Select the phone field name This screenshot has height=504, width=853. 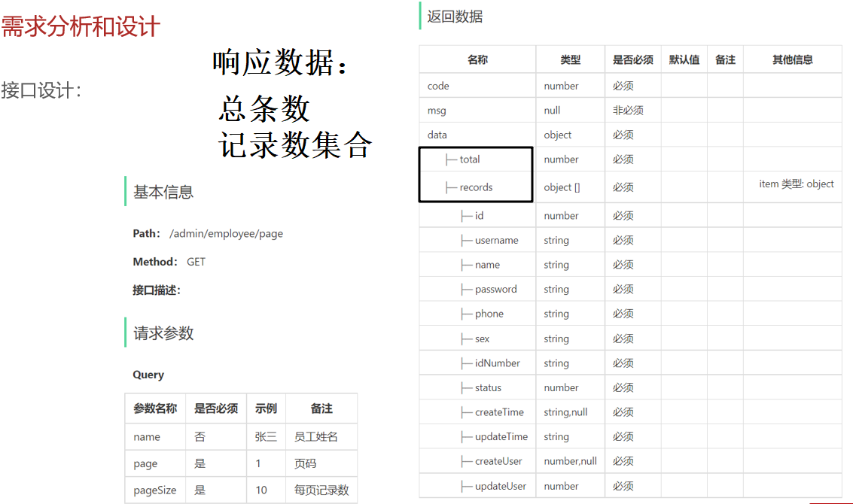pyautogui.click(x=489, y=314)
